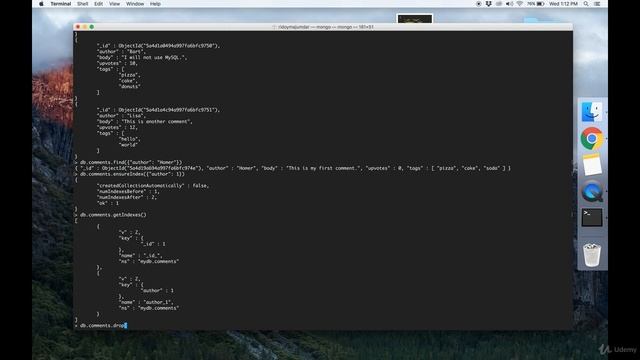Click the db.comments.find author Homer line
Screen dimensions: 640x360
tap(129, 162)
